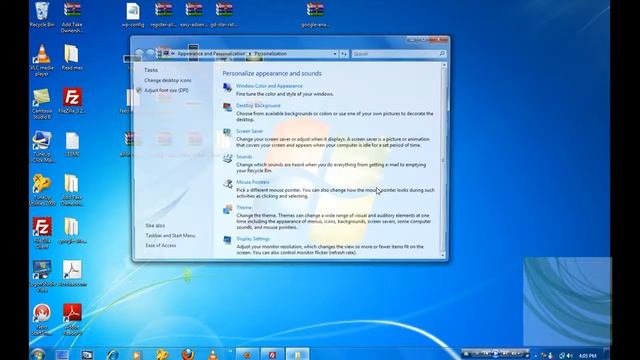This screenshot has width=640, height=360.
Task: Launch the Adobe Reader desktop shortcut
Action: click(72, 320)
